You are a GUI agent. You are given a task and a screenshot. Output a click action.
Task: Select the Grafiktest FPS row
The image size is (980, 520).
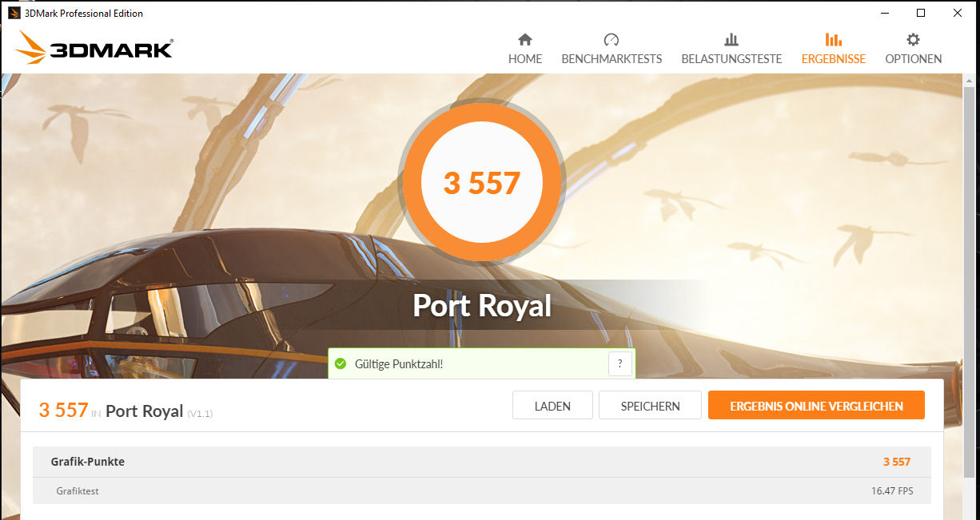[x=482, y=491]
